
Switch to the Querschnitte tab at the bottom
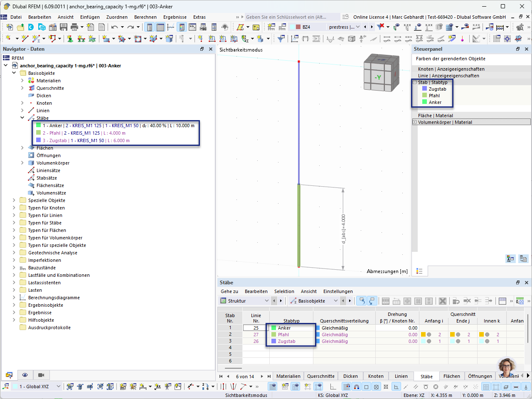pos(321,376)
